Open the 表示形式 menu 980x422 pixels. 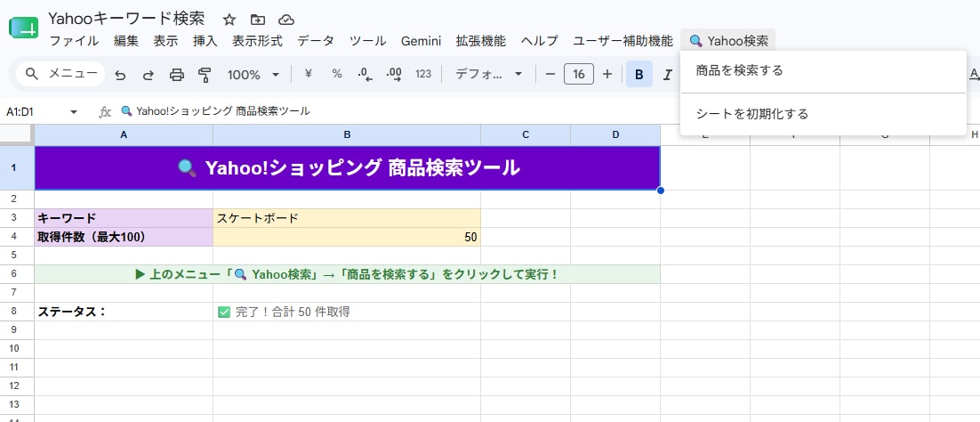point(258,41)
